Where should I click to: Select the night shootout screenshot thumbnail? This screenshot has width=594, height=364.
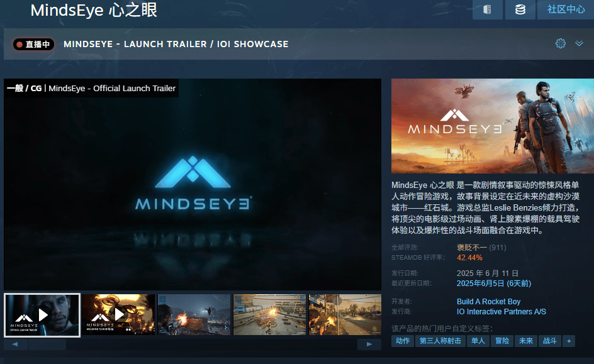coord(194,315)
